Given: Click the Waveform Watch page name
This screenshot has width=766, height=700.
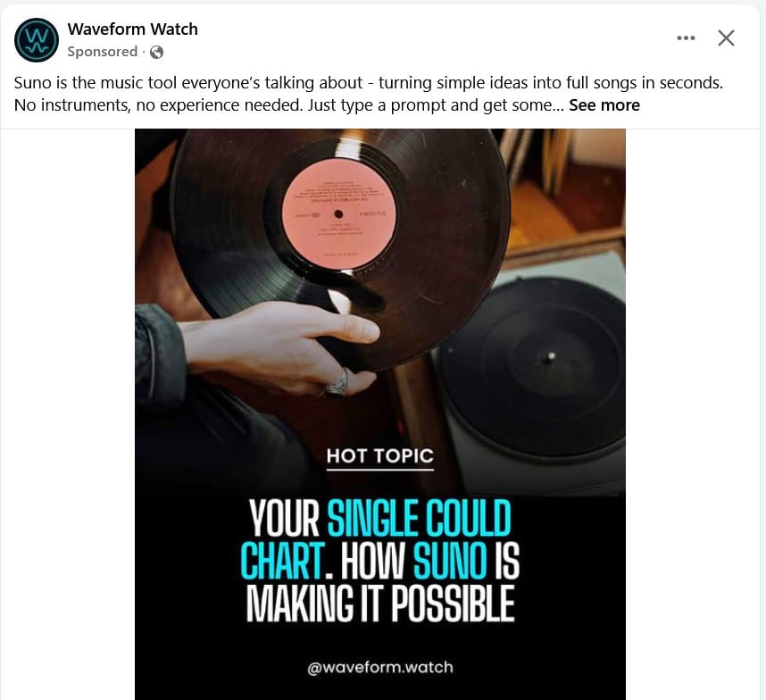Looking at the screenshot, I should coord(132,29).
